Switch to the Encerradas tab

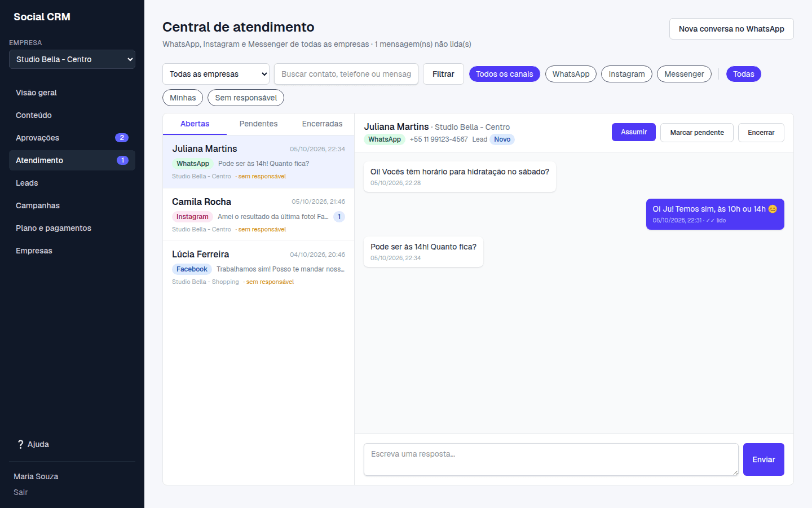(x=322, y=124)
